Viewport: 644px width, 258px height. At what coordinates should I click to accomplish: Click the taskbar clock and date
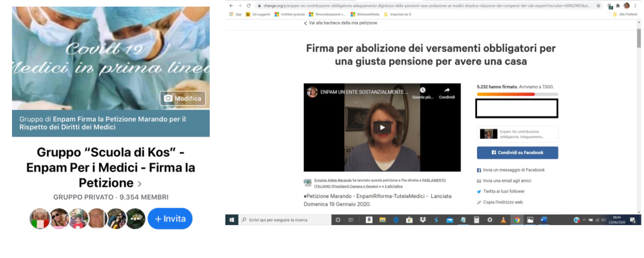pos(617,220)
